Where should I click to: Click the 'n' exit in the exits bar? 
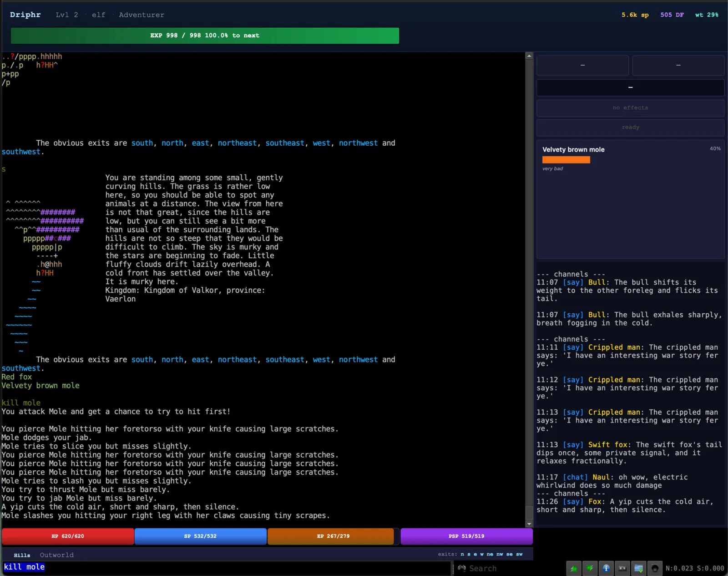[x=462, y=554]
